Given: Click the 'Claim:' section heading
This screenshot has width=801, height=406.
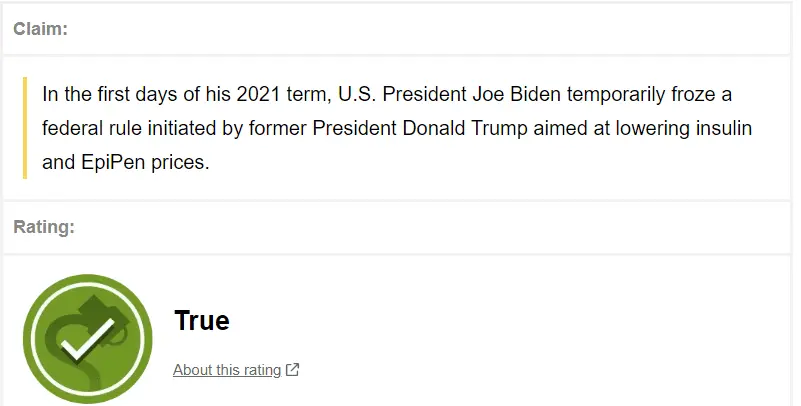Looking at the screenshot, I should coord(41,29).
